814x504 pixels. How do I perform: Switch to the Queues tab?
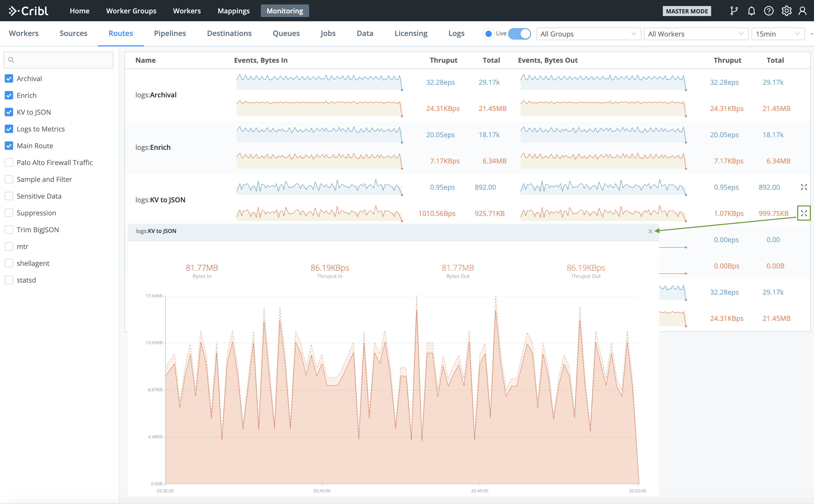286,33
